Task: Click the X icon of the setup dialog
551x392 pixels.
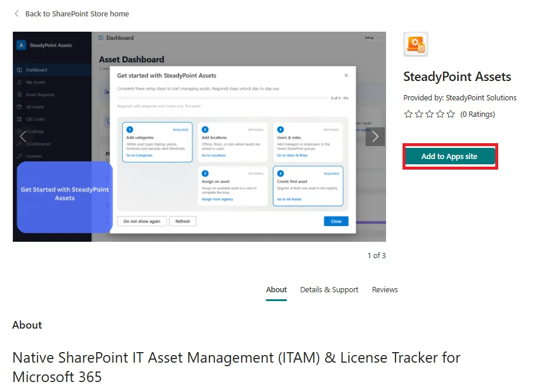Action: (x=346, y=75)
